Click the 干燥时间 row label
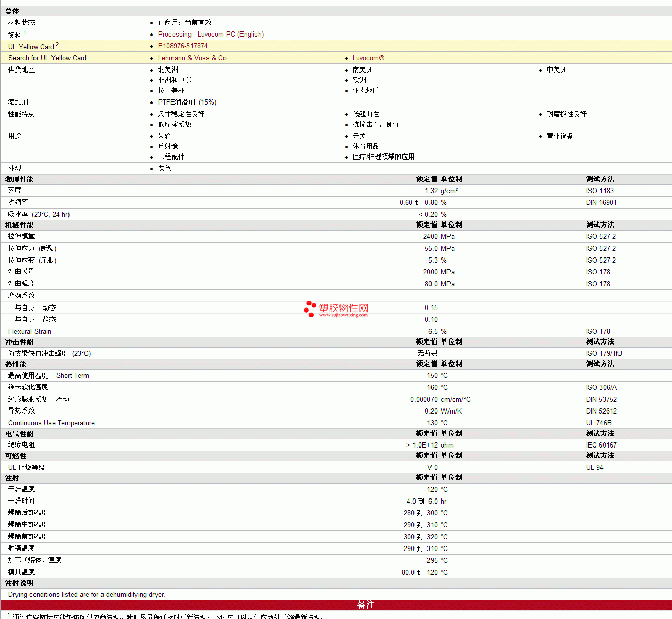The height and width of the screenshot is (619, 672). [22, 501]
